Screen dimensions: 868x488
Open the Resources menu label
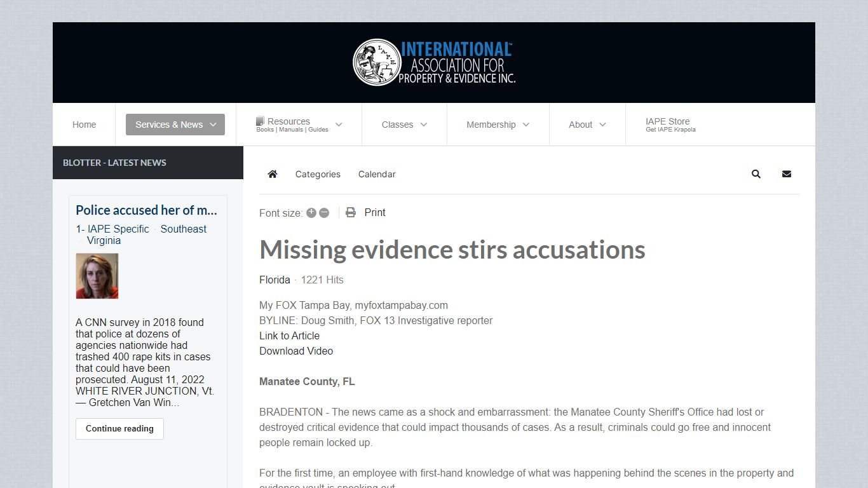pyautogui.click(x=288, y=121)
